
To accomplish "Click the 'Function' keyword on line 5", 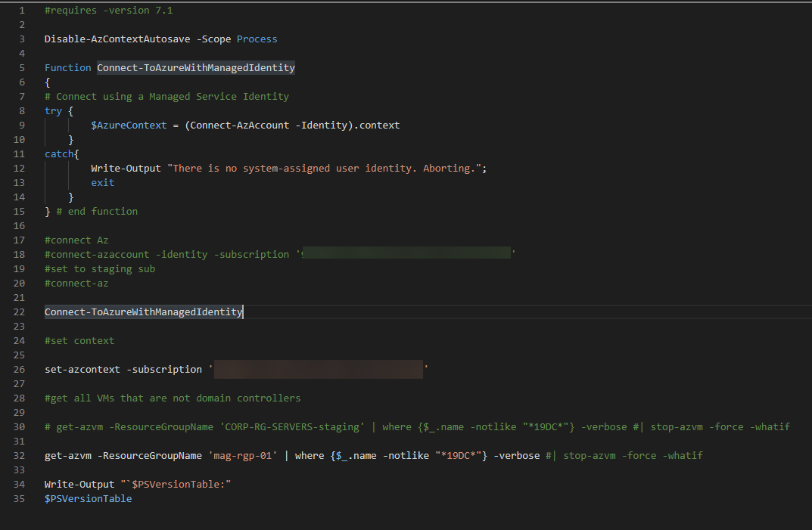I will coord(68,68).
